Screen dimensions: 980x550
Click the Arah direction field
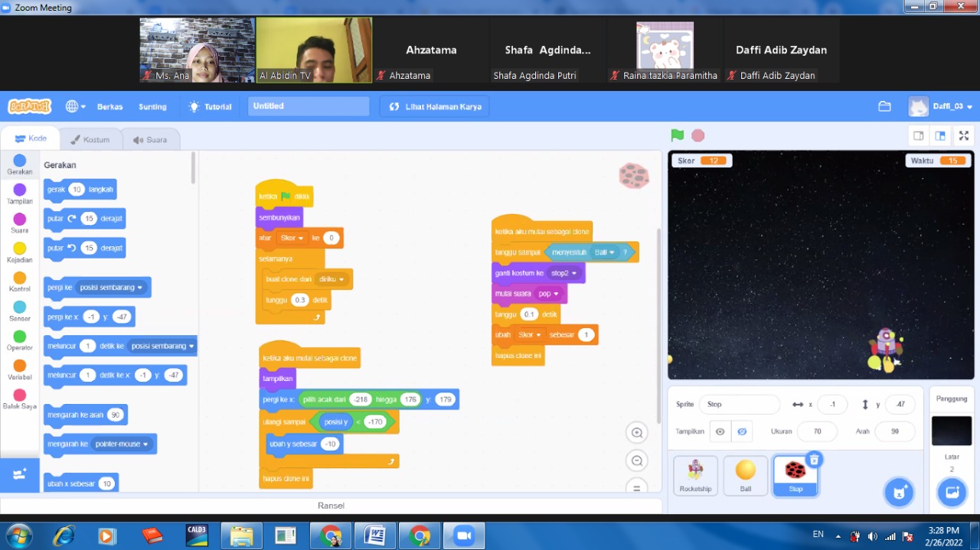click(x=894, y=431)
